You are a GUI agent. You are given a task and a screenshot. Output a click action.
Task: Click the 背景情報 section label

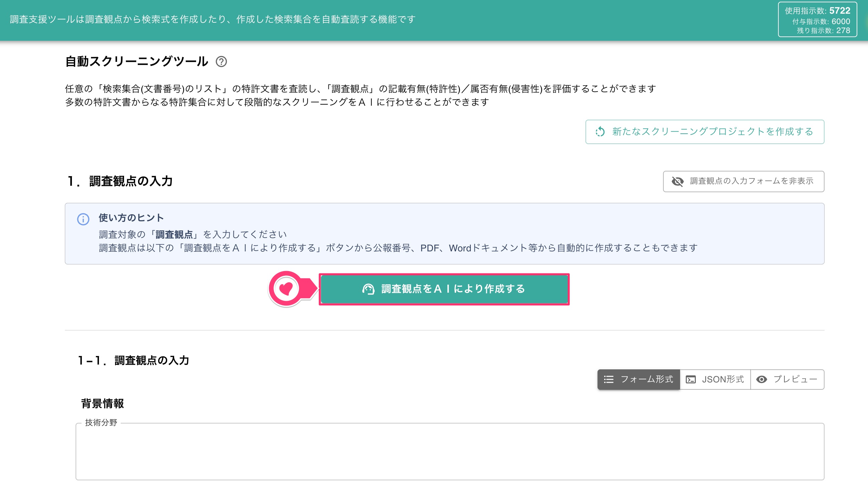click(102, 403)
